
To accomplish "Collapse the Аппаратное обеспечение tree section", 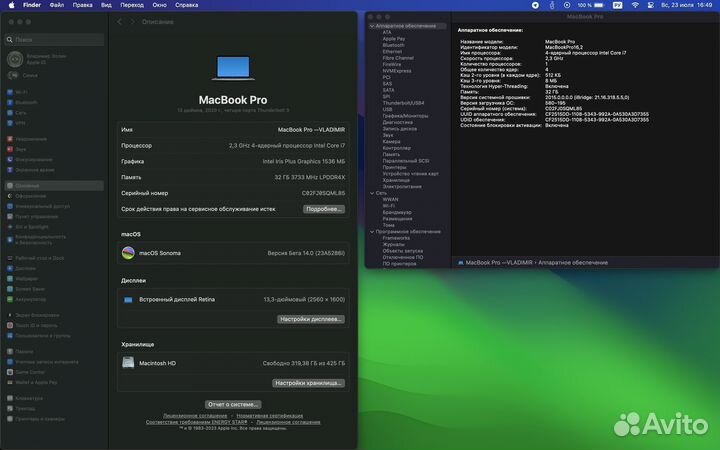I will coord(372,26).
